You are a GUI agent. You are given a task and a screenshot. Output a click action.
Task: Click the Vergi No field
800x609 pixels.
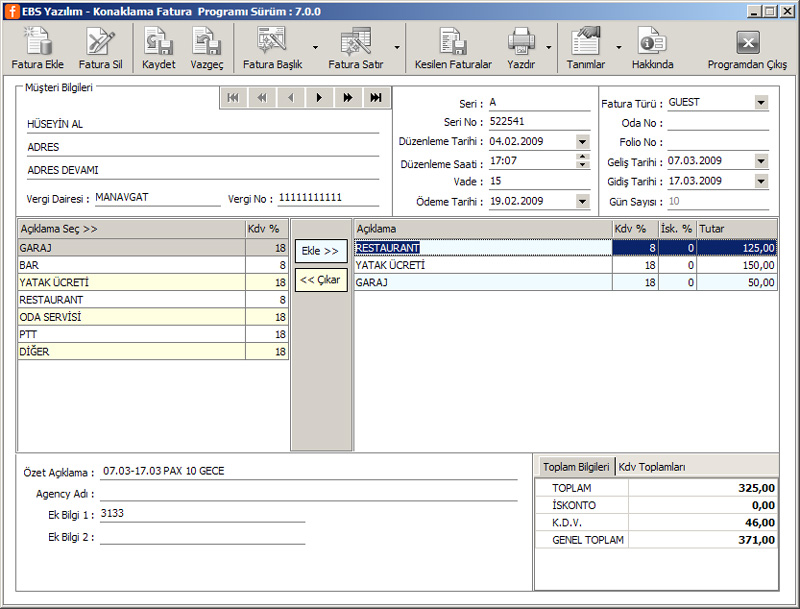coord(328,198)
